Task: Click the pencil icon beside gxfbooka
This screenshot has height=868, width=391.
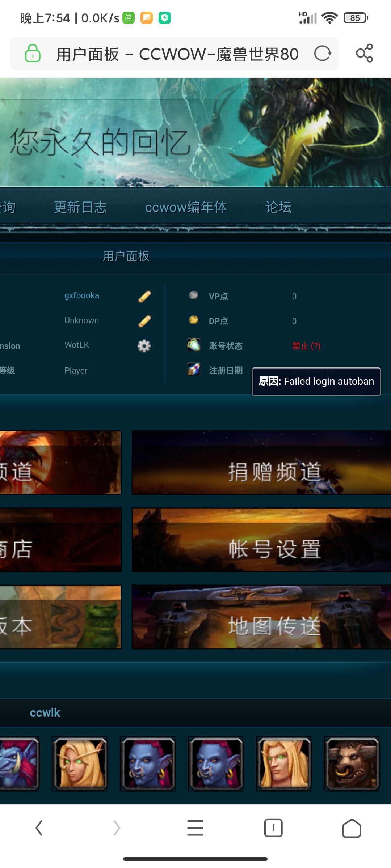Action: click(144, 296)
